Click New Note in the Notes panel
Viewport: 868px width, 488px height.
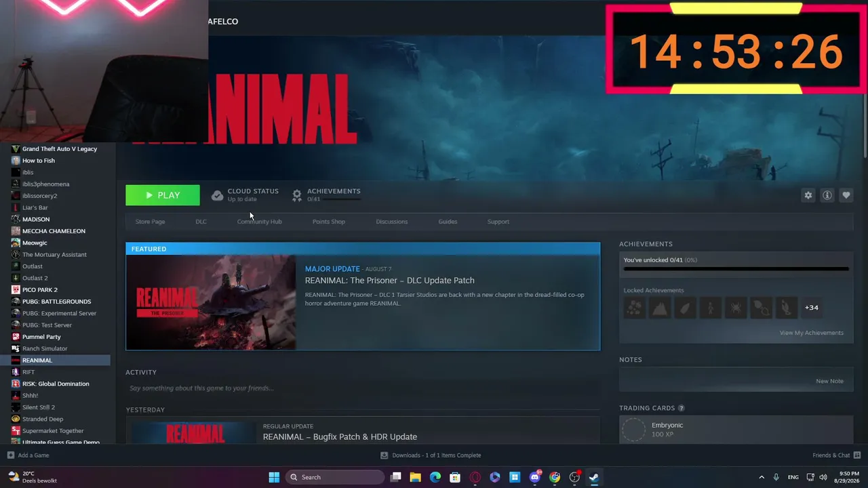coord(829,381)
